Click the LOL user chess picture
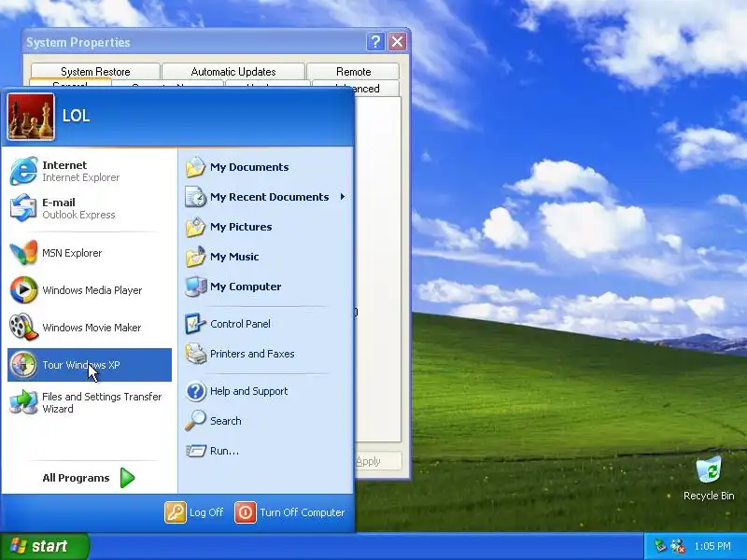Viewport: 747px width, 560px height. 31,116
